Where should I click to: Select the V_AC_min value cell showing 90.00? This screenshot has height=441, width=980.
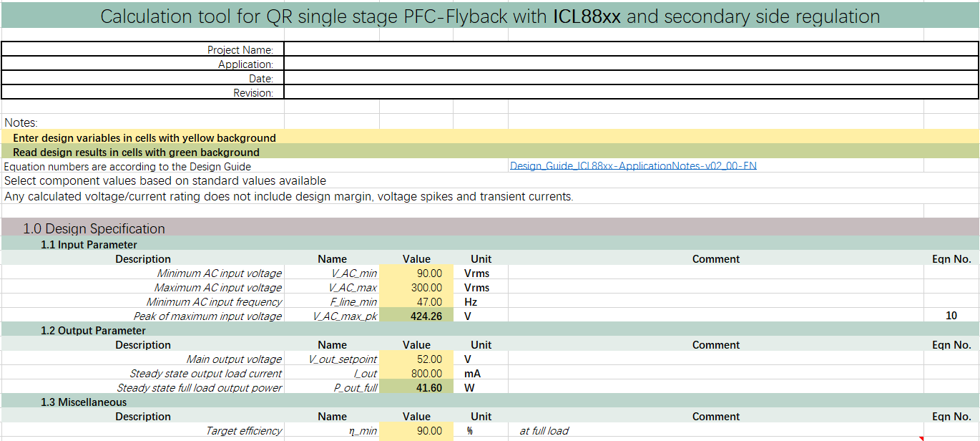[416, 273]
